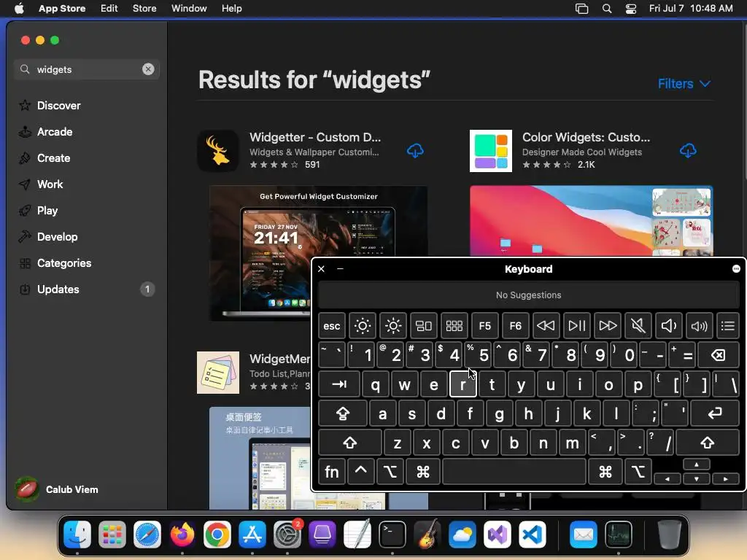
Task: Open the Edit menu in menu bar
Action: click(109, 8)
